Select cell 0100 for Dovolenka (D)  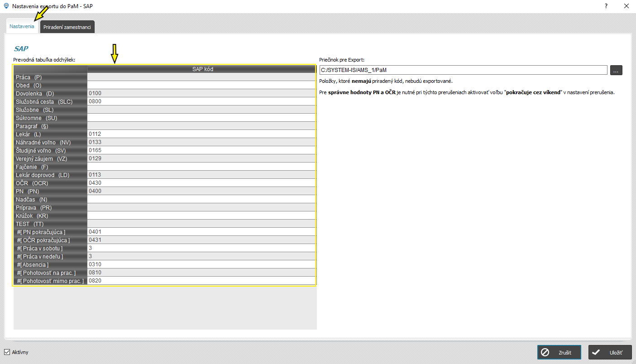[201, 93]
